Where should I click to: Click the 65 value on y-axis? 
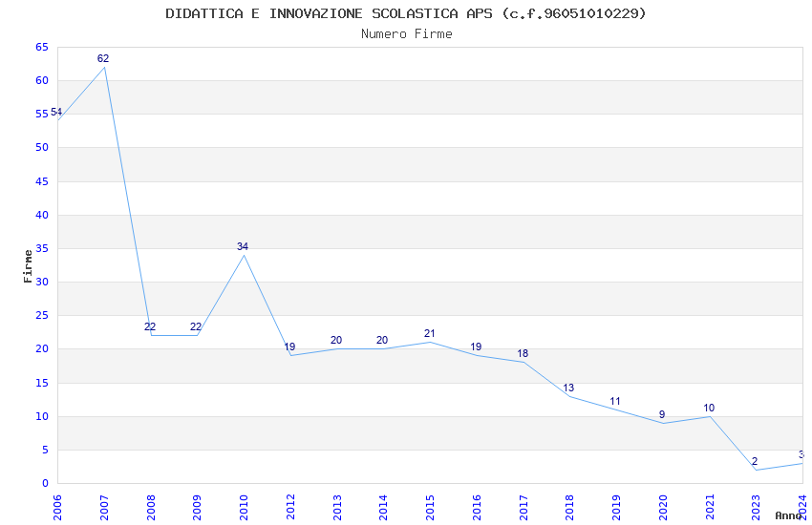(42, 47)
